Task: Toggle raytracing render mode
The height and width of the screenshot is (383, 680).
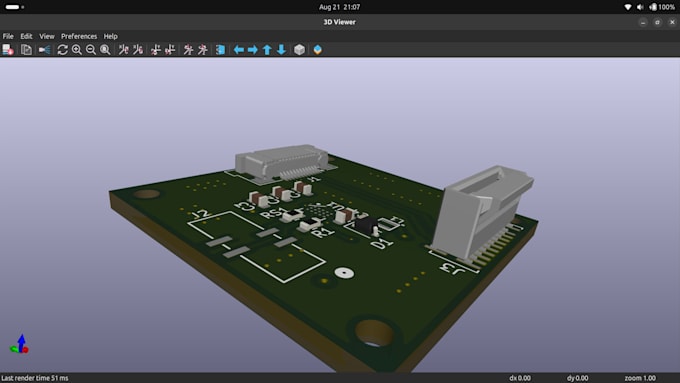Action: (44, 50)
